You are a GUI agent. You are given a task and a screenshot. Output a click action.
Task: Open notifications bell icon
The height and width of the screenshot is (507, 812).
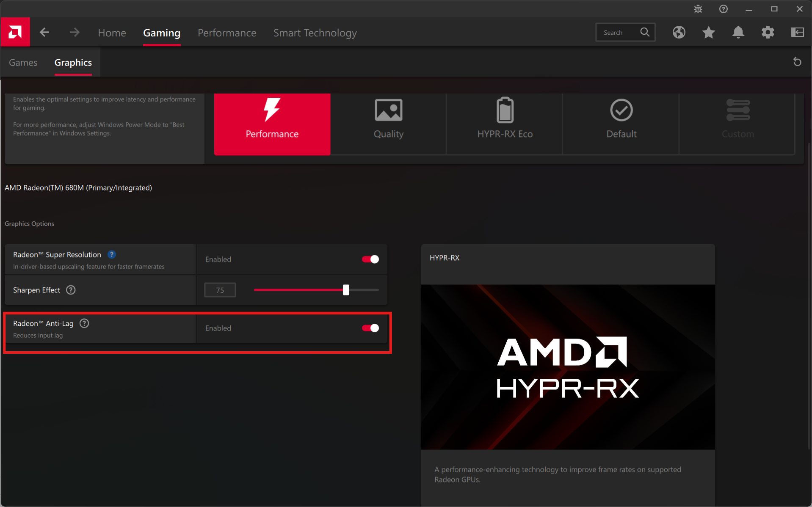738,32
